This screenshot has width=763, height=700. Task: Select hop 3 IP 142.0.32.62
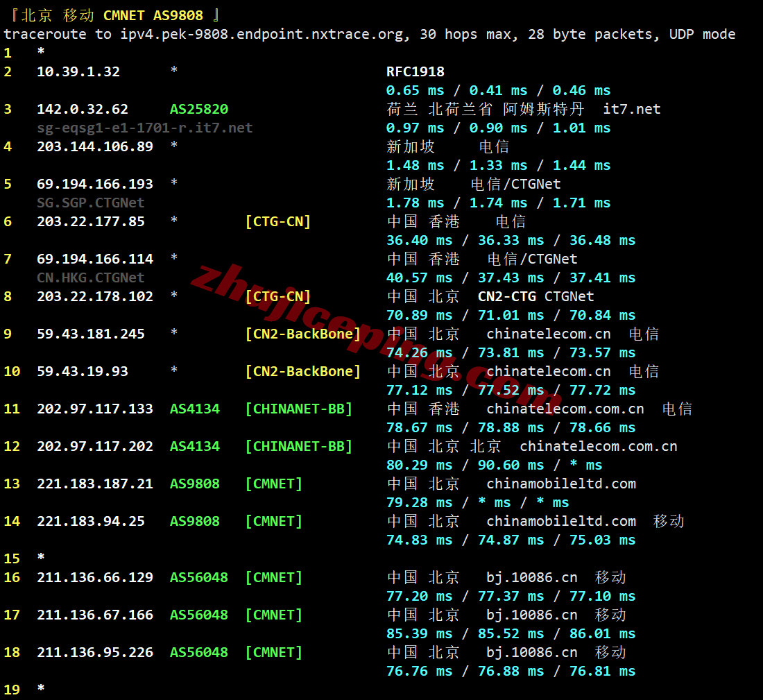(83, 109)
